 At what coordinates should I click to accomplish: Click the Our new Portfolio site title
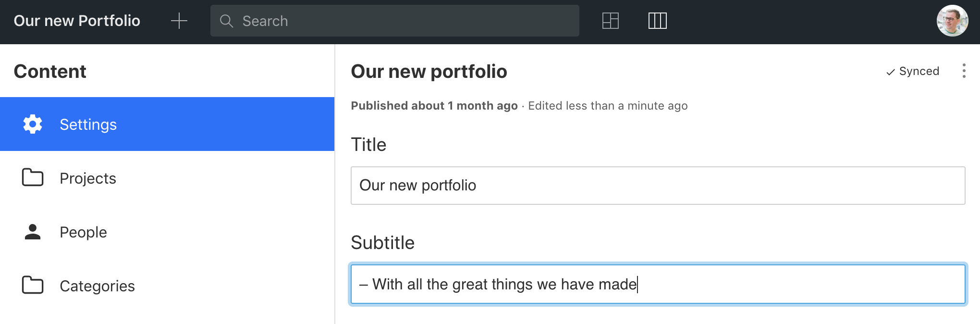click(77, 21)
